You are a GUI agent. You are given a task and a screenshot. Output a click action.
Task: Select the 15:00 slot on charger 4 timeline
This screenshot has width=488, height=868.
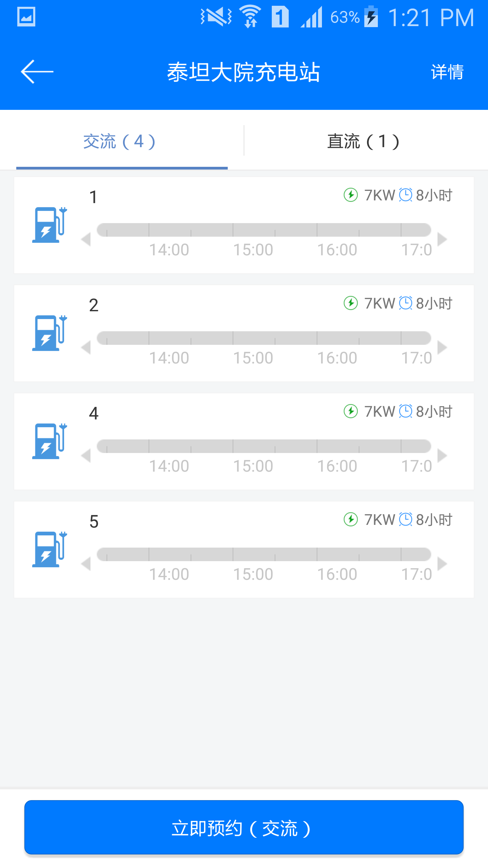[x=253, y=466]
